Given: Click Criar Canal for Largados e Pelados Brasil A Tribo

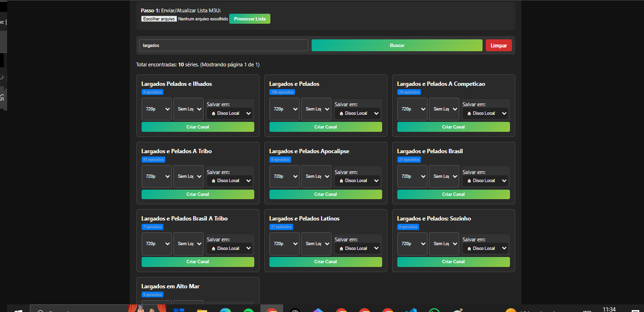Looking at the screenshot, I should coord(197,262).
